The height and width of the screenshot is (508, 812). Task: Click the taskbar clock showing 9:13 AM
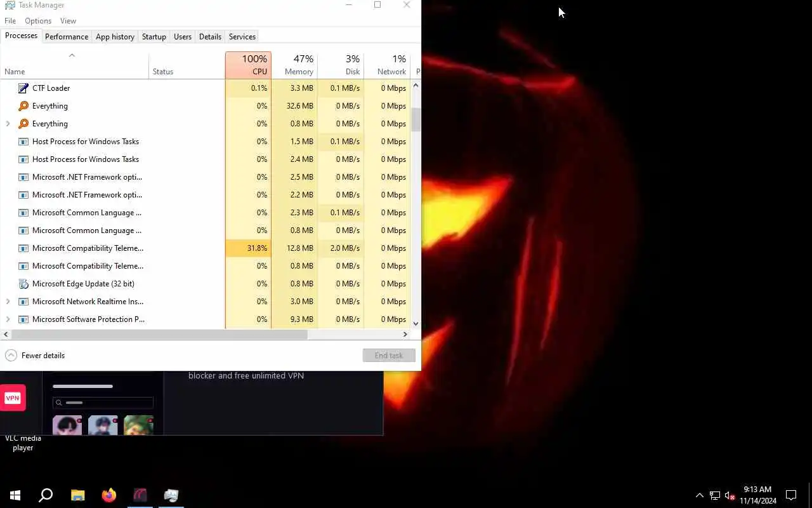click(757, 495)
